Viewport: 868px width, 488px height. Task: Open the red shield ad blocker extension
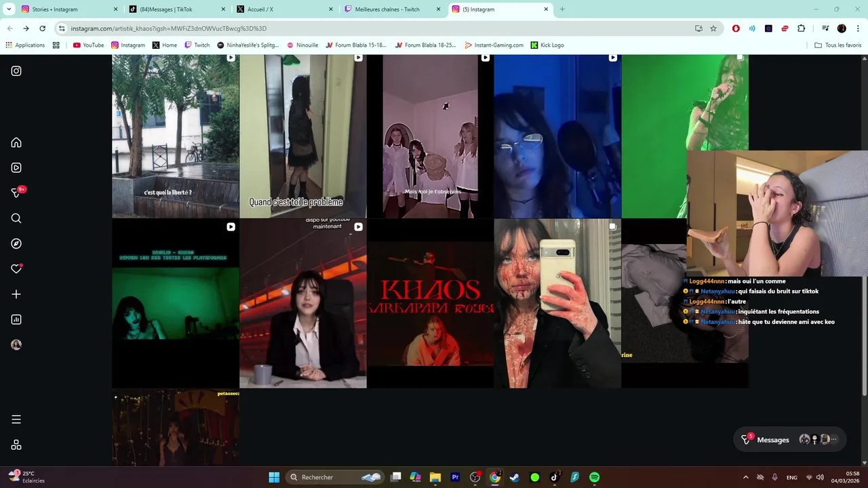click(x=736, y=28)
